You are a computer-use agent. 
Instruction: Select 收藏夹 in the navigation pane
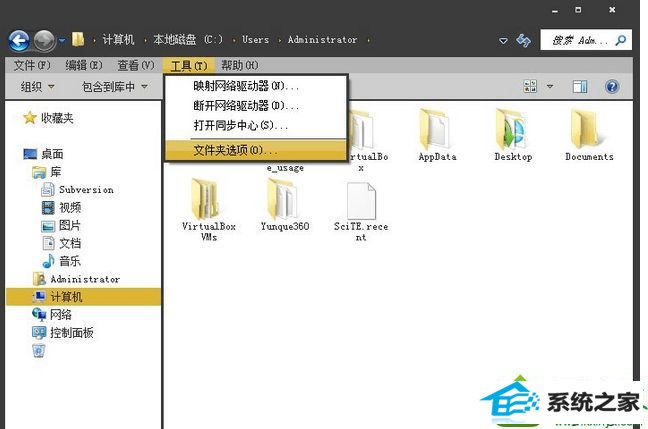[57, 118]
